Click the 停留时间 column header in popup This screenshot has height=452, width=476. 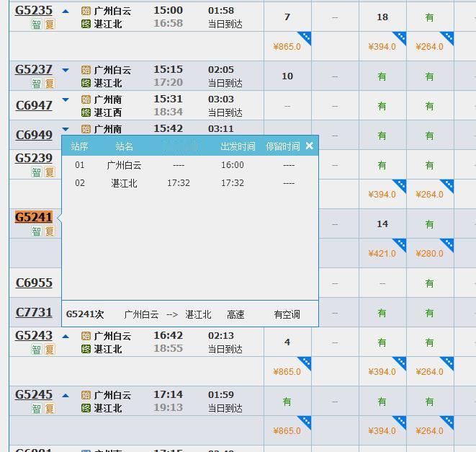(283, 146)
